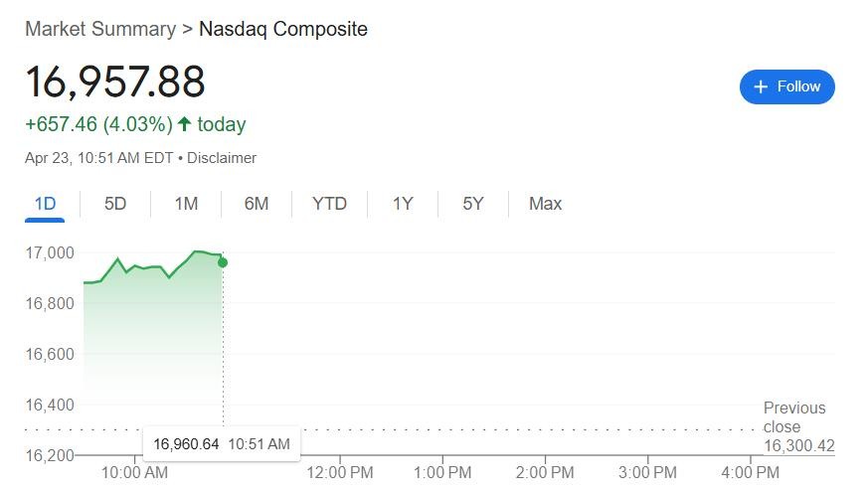Click the green up arrow icon

[x=184, y=124]
